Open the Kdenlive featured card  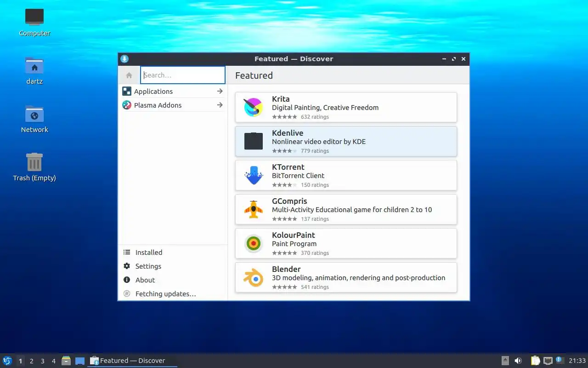pos(346,141)
